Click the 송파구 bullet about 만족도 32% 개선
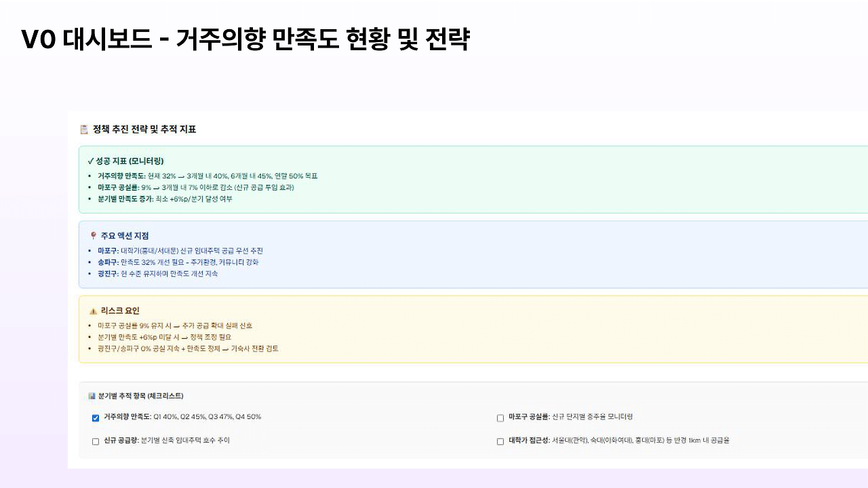868x488 pixels. 180,262
